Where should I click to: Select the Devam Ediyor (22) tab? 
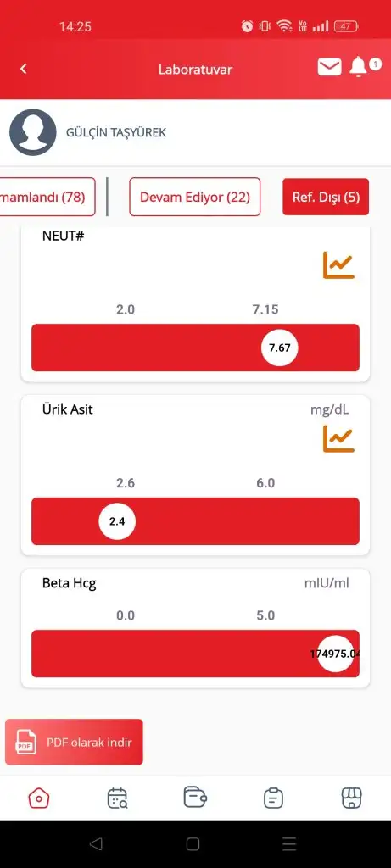click(195, 197)
